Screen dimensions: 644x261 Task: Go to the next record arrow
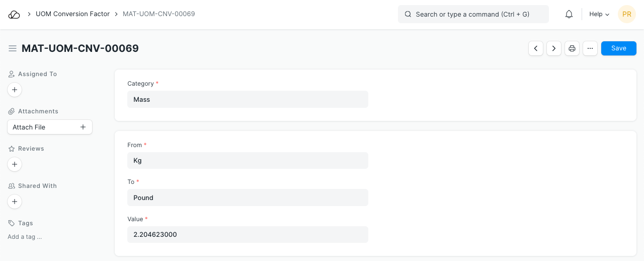pos(554,48)
